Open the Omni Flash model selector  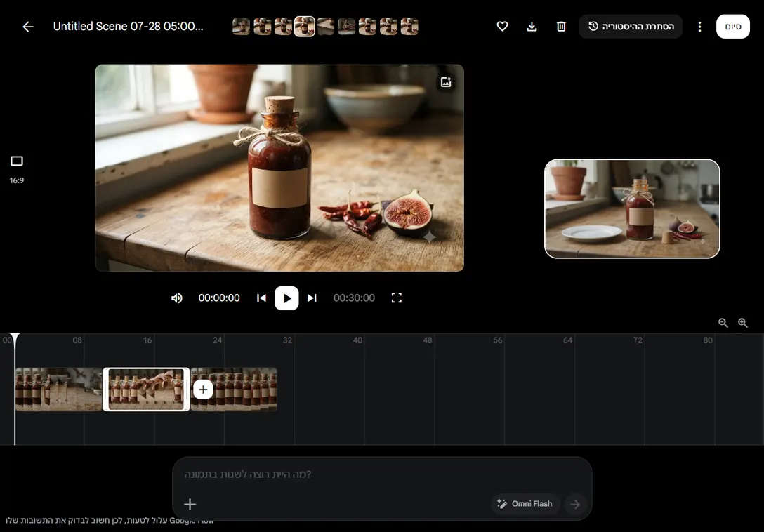click(525, 504)
